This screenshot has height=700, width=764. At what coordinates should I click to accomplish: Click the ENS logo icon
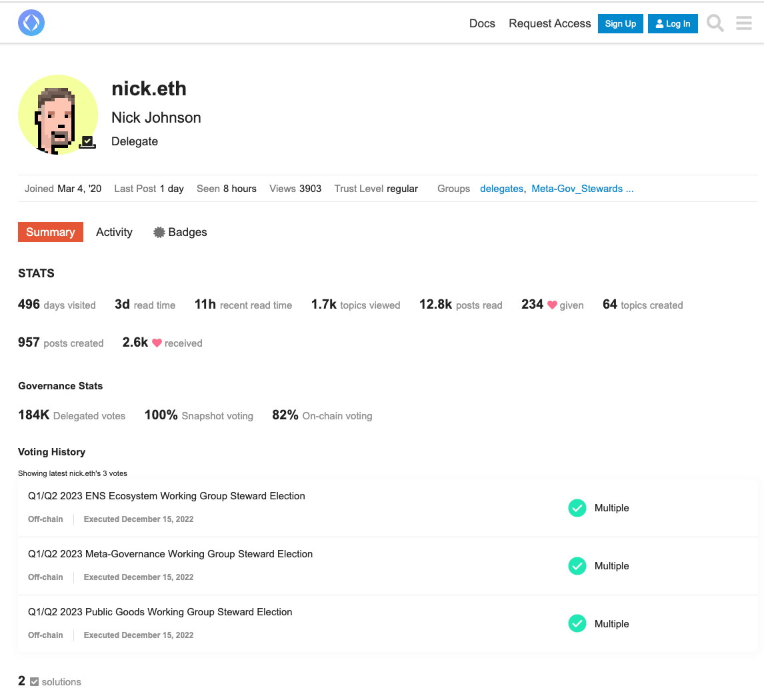[31, 22]
